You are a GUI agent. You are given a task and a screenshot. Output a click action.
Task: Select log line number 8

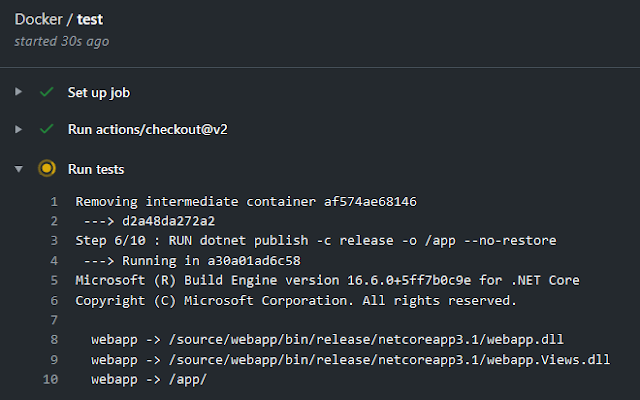tap(54, 340)
